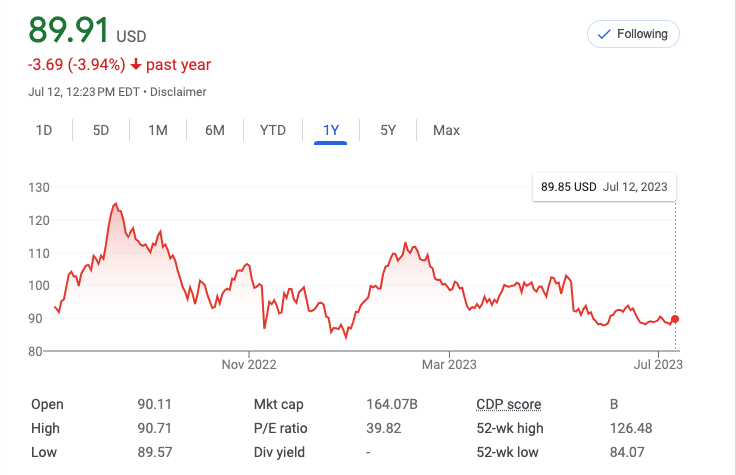This screenshot has height=475, width=736.
Task: Open the Disclaimer link
Action: click(x=178, y=92)
